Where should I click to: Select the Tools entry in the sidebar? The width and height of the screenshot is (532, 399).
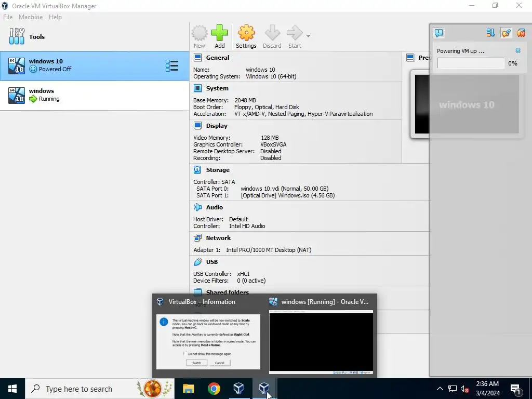tap(95, 37)
